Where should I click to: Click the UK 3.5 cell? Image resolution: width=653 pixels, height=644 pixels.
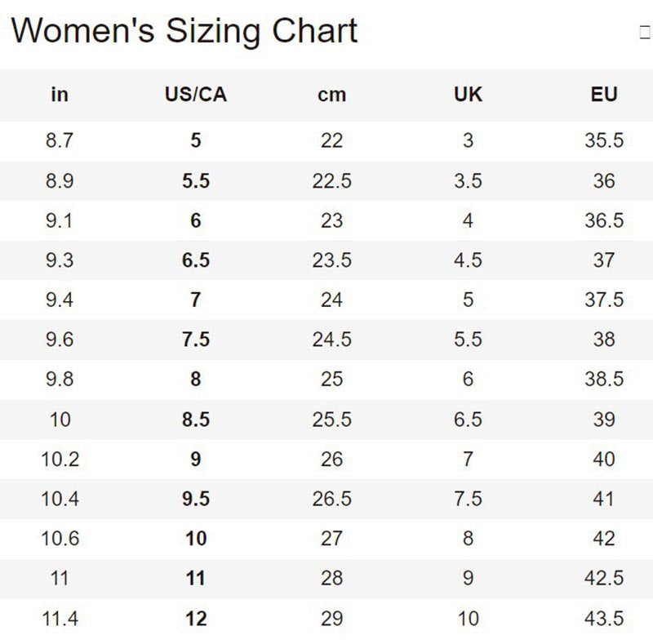point(468,180)
